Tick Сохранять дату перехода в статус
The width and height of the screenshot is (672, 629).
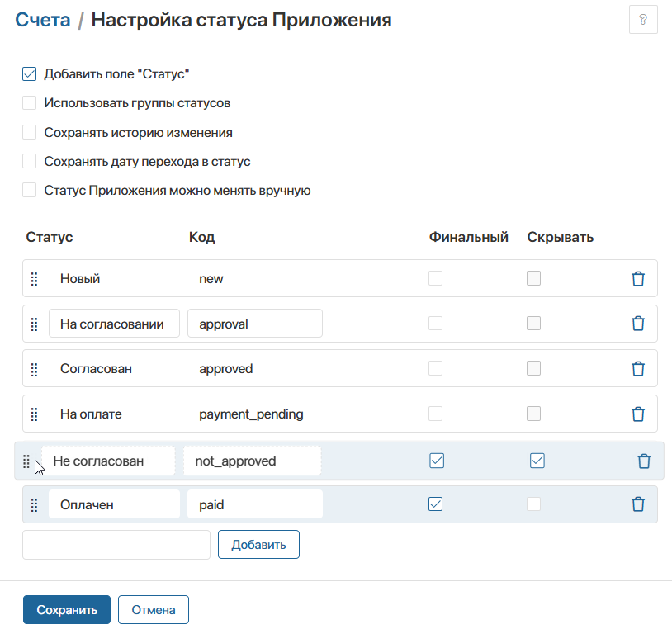[x=29, y=161]
